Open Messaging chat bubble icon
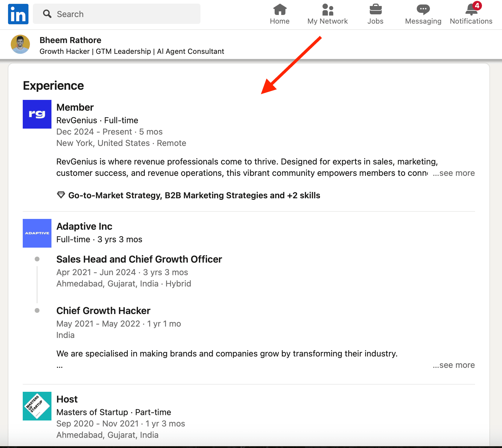 click(x=423, y=10)
